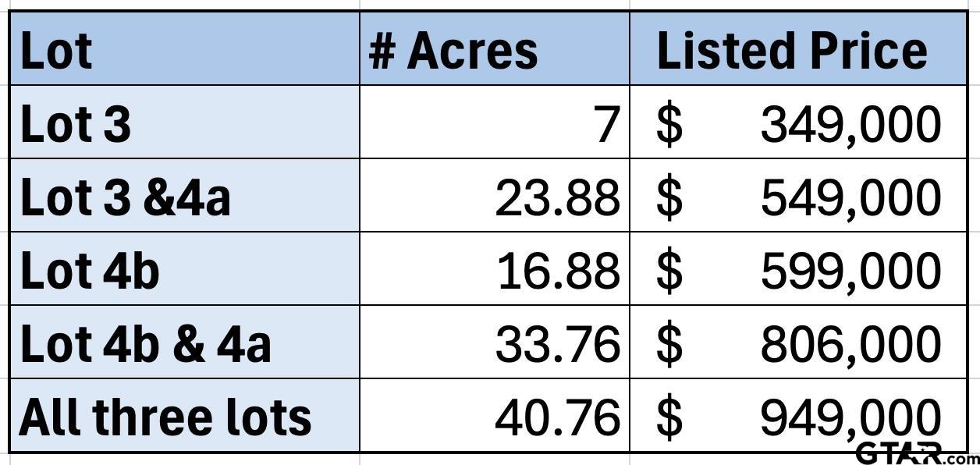Click the dollar sign in the Lot 3 row
Screen dimensions: 980x465
(x=669, y=125)
